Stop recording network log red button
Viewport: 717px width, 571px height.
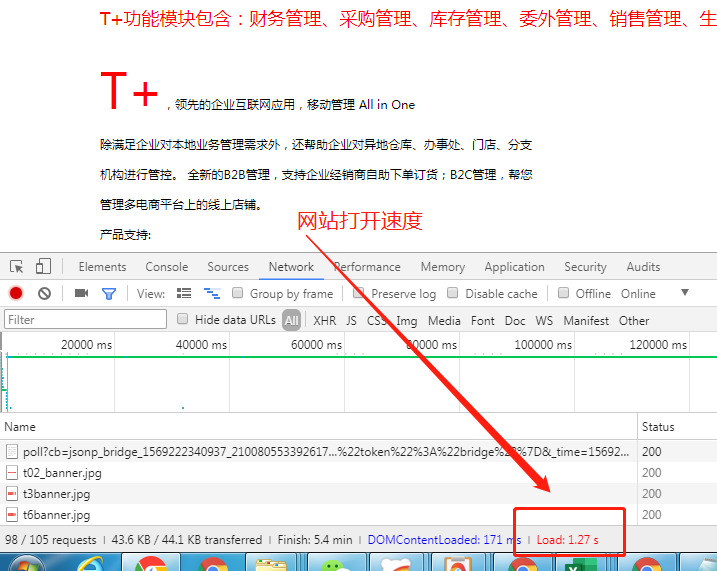(16, 293)
